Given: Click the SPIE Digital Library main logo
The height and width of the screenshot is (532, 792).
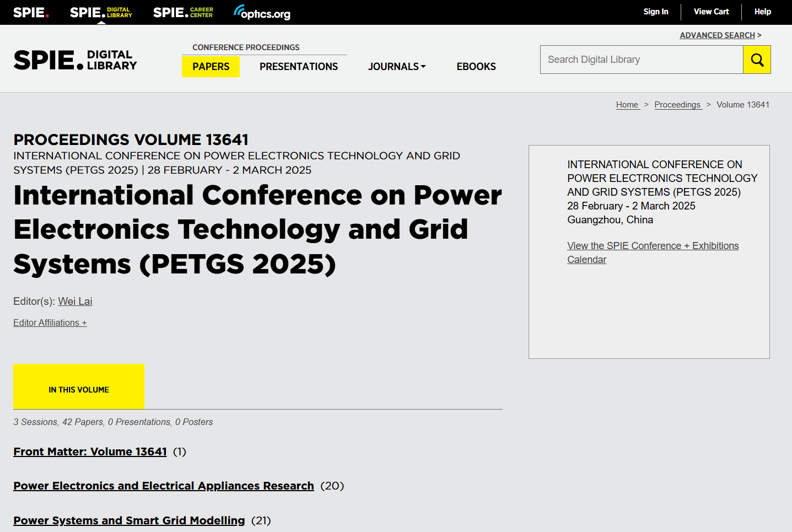Looking at the screenshot, I should (x=75, y=60).
